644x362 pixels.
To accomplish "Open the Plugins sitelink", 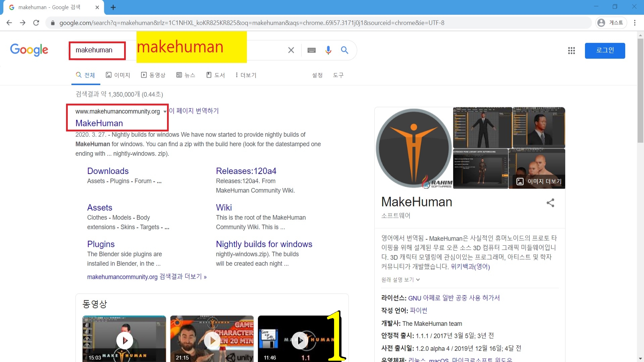I will (101, 244).
